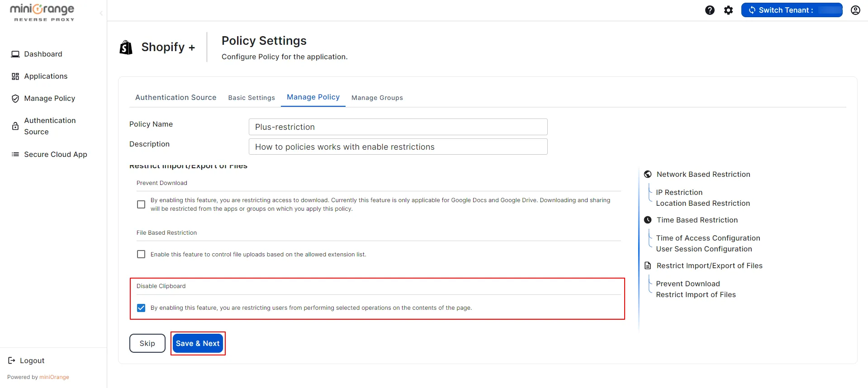Jump to Location Based Restriction
The width and height of the screenshot is (868, 388).
click(x=703, y=203)
